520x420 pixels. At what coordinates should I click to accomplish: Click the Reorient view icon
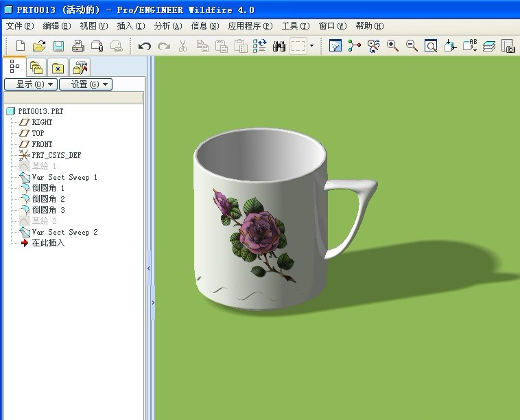450,45
